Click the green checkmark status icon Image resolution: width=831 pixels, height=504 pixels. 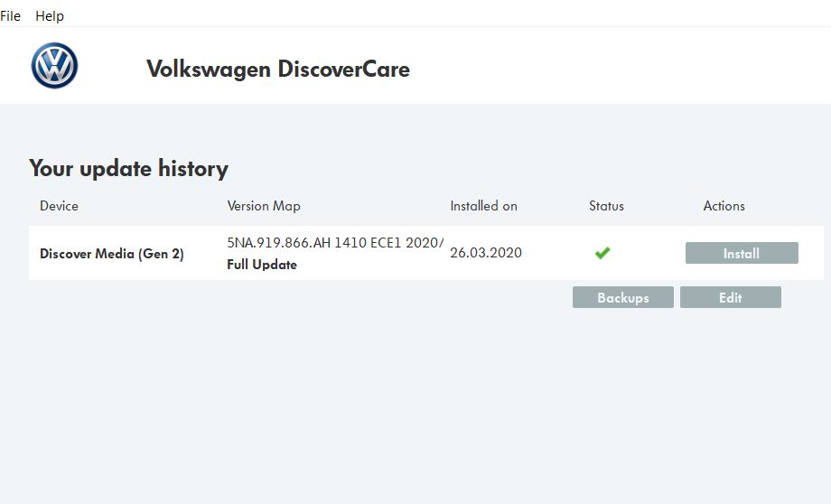pos(602,253)
